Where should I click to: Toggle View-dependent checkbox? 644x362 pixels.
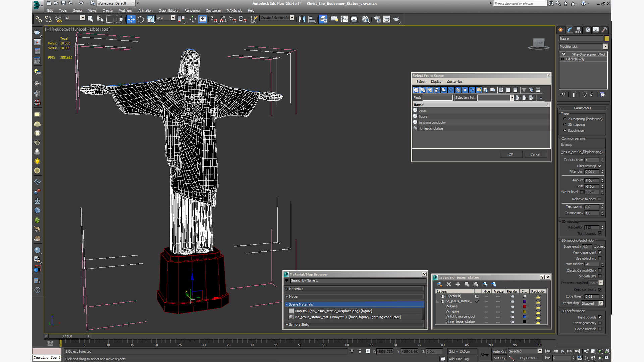tap(600, 252)
